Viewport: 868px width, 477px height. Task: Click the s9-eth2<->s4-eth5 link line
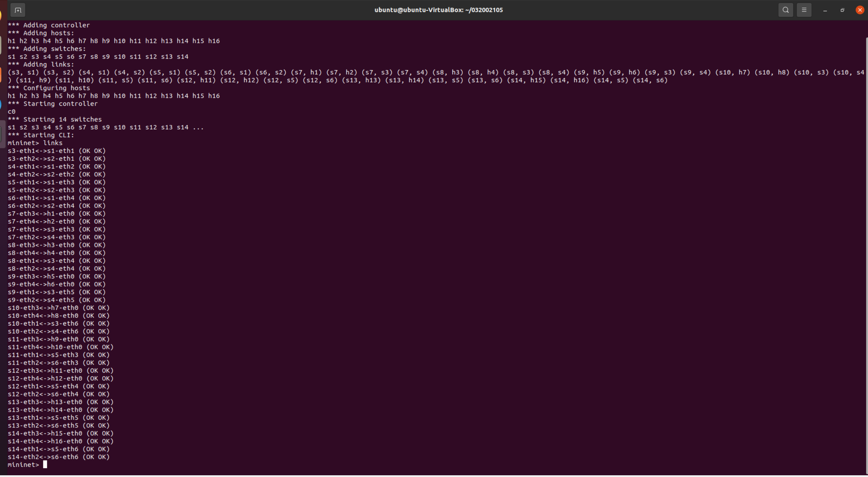pyautogui.click(x=57, y=300)
